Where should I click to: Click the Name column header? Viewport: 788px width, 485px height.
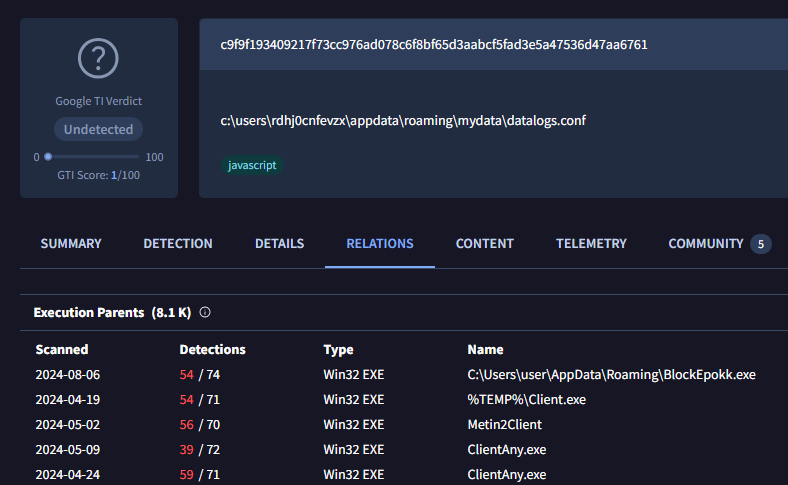485,349
